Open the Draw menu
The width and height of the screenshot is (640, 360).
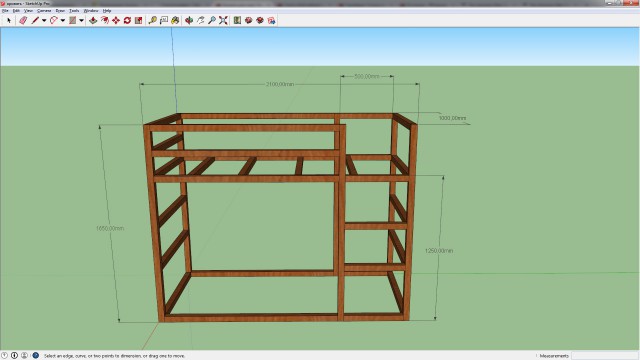(60, 11)
